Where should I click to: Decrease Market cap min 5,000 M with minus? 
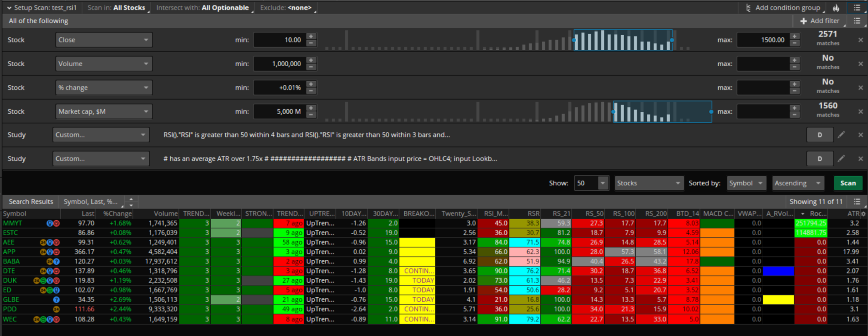pos(311,115)
